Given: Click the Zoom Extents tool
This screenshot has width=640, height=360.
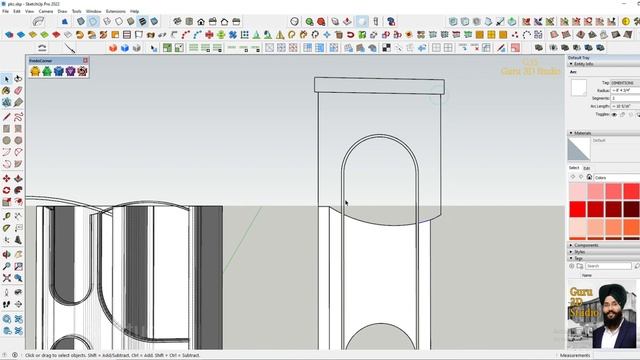Looking at the screenshot, I should pyautogui.click(x=7, y=278).
